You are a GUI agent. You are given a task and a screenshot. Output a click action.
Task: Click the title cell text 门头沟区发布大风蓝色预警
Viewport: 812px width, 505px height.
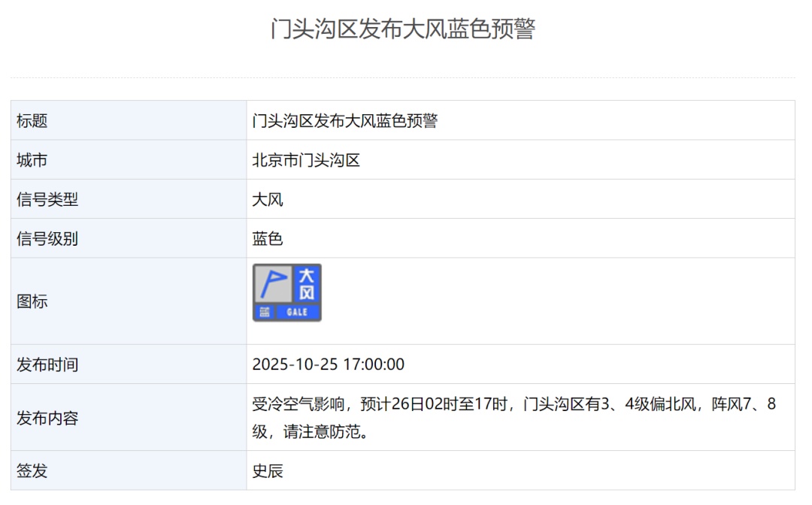coord(346,120)
